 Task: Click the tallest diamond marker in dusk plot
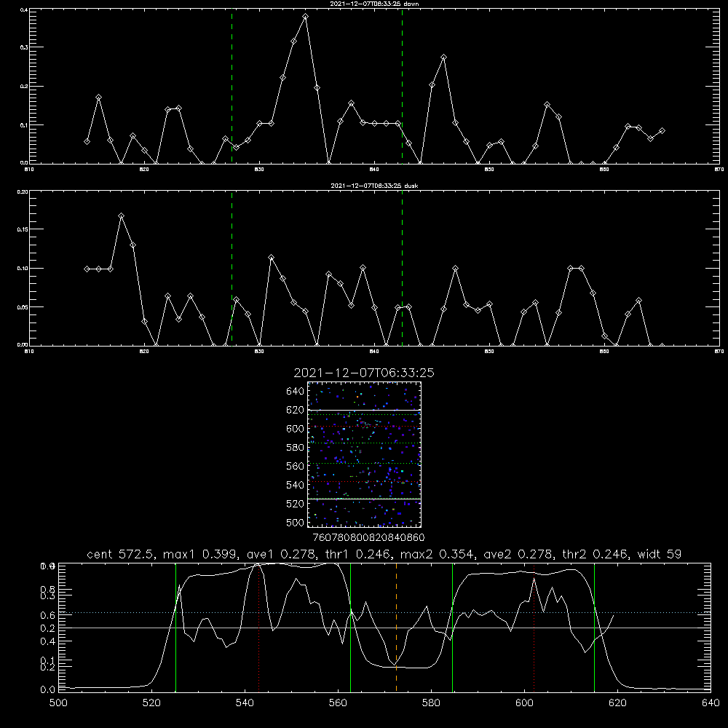pos(121,216)
